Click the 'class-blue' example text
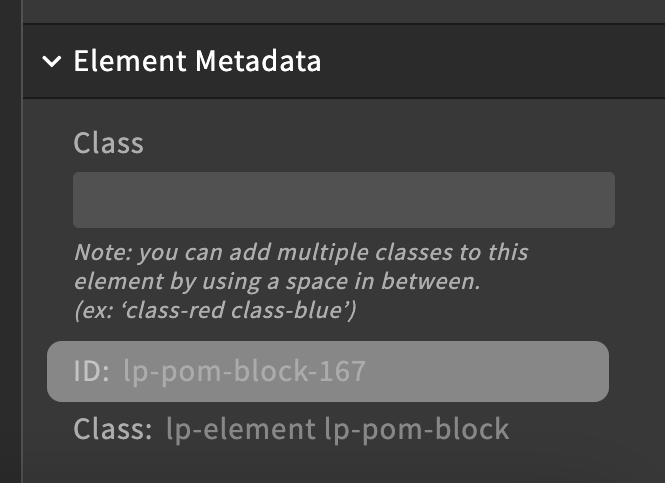The image size is (665, 483). click(288, 310)
